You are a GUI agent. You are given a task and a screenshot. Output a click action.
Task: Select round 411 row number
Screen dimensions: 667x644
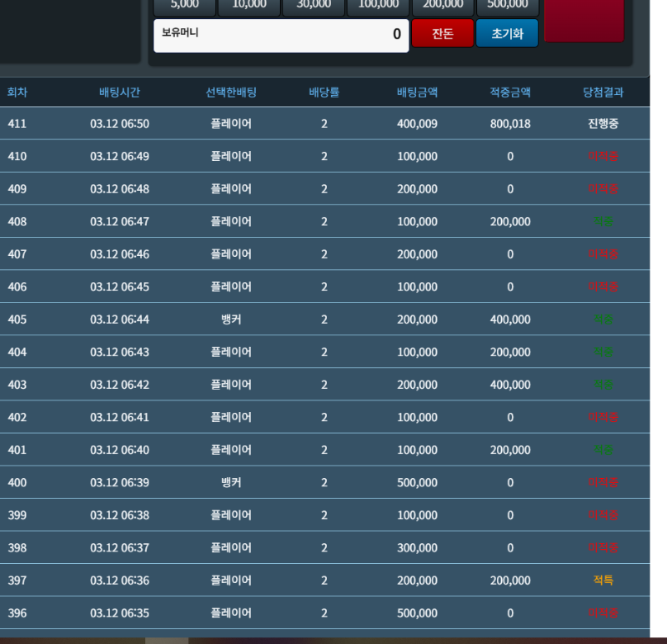pyautogui.click(x=18, y=124)
